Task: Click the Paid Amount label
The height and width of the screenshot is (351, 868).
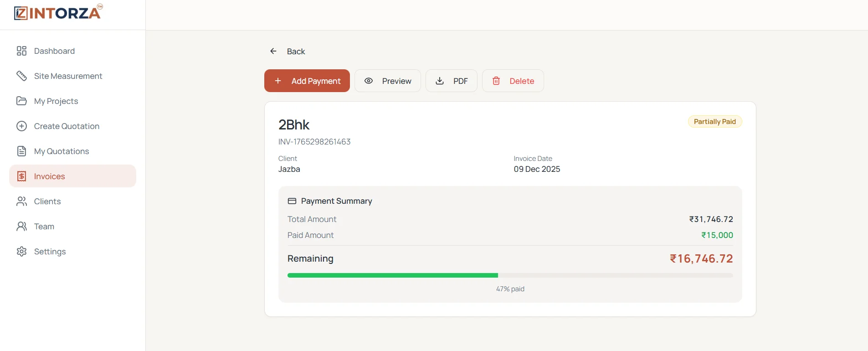Action: tap(311, 235)
